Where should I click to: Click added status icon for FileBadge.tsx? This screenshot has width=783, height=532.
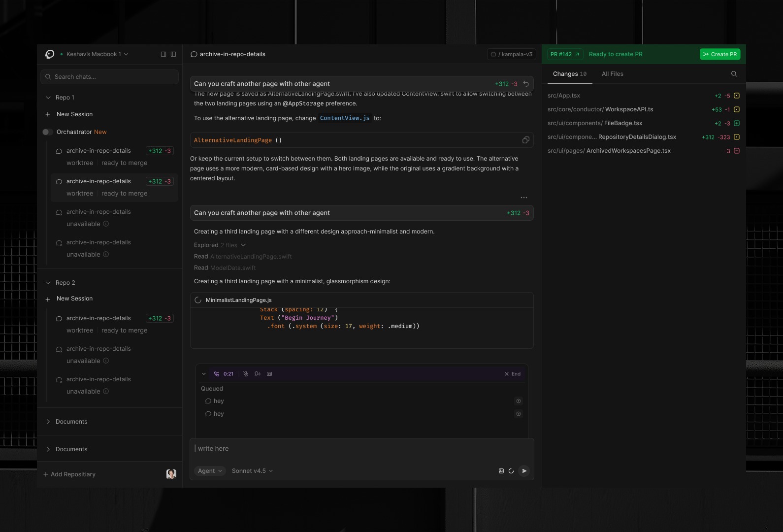coord(737,123)
